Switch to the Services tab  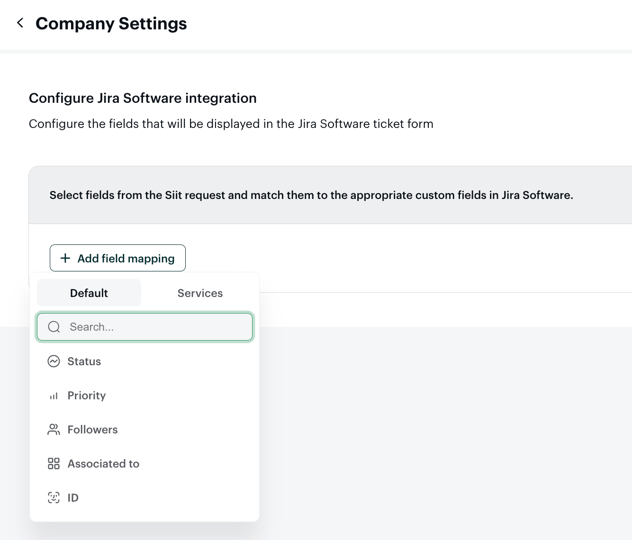(x=200, y=293)
